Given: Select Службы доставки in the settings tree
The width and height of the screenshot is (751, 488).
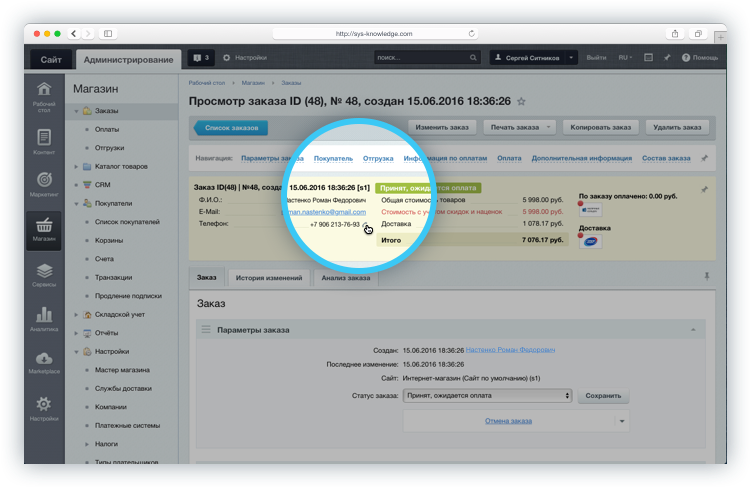Looking at the screenshot, I should [x=122, y=390].
